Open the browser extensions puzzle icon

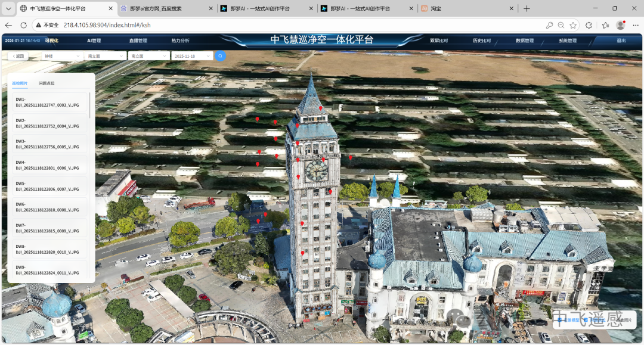point(589,25)
